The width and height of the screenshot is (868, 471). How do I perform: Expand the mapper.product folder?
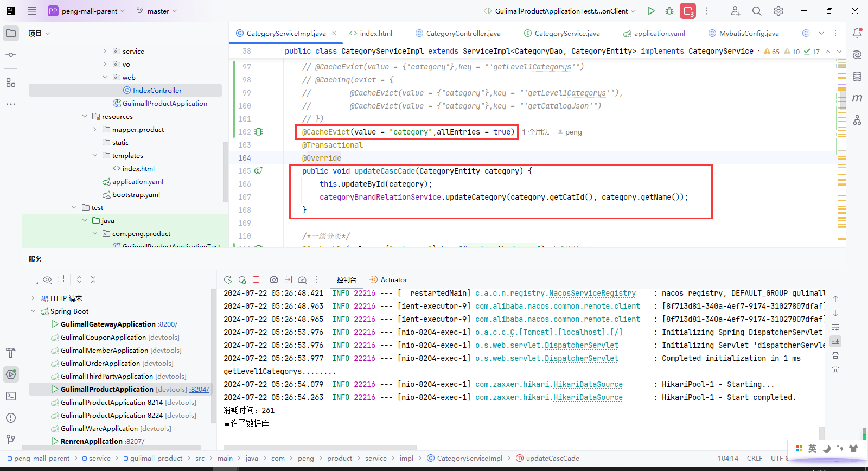(x=95, y=129)
